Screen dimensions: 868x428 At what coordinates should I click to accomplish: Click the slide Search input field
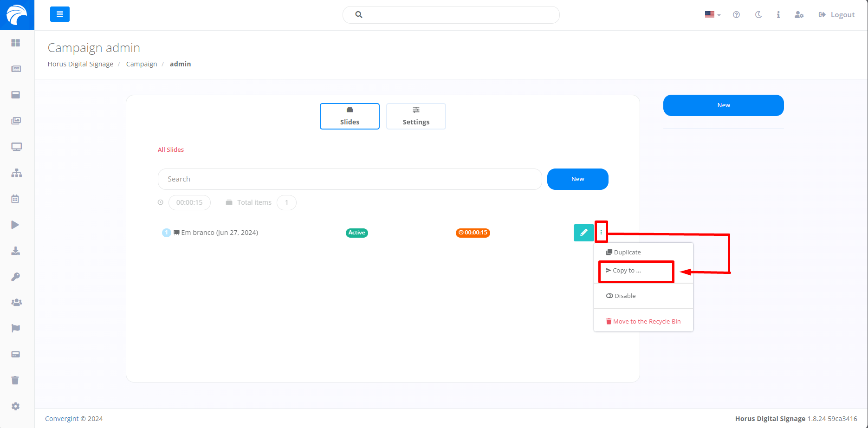(x=350, y=179)
